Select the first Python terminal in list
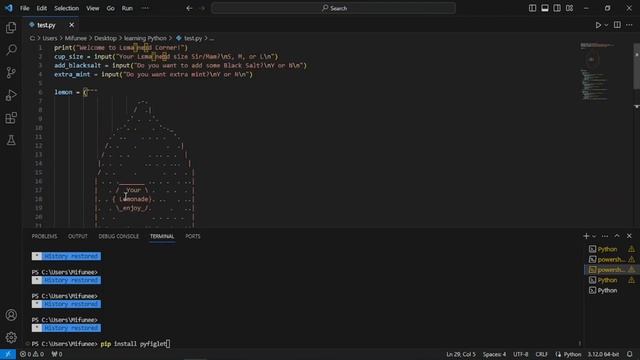This screenshot has width=640, height=360. [611, 249]
